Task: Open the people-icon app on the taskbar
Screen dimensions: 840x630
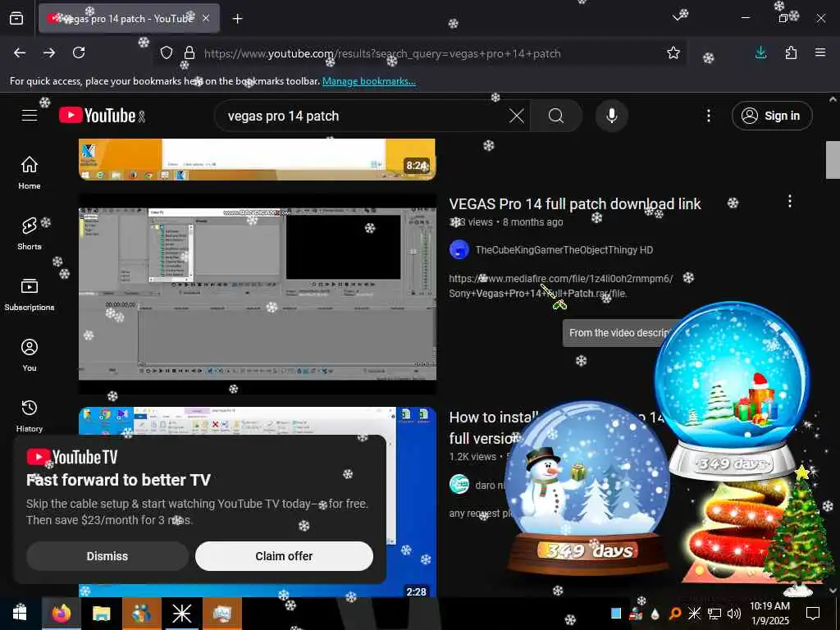Action: pyautogui.click(x=141, y=613)
